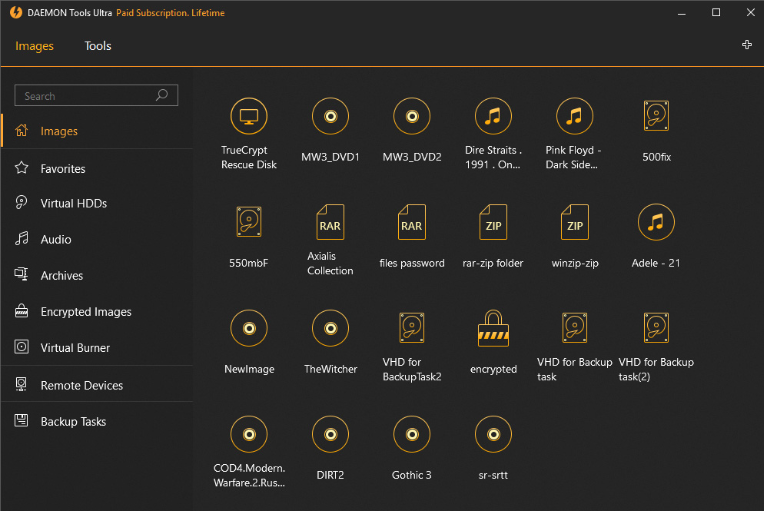The width and height of the screenshot is (764, 511).
Task: Maximize the DAEMON Tools Ultra window
Action: [x=716, y=13]
